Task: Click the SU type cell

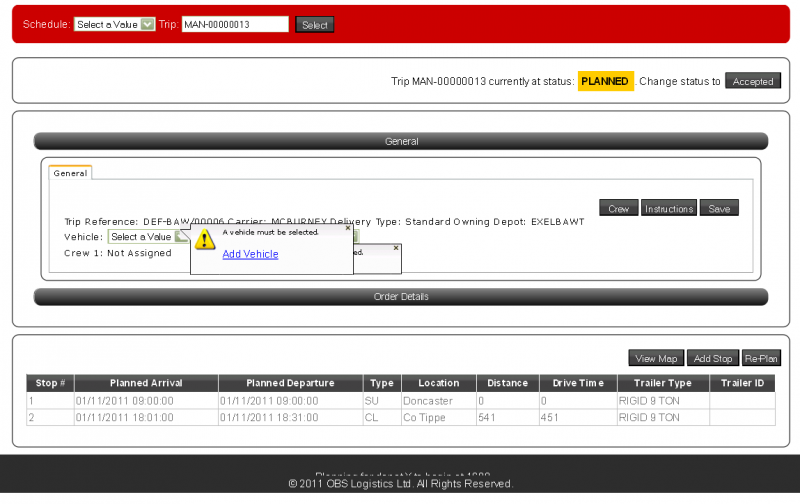Action: click(x=382, y=401)
